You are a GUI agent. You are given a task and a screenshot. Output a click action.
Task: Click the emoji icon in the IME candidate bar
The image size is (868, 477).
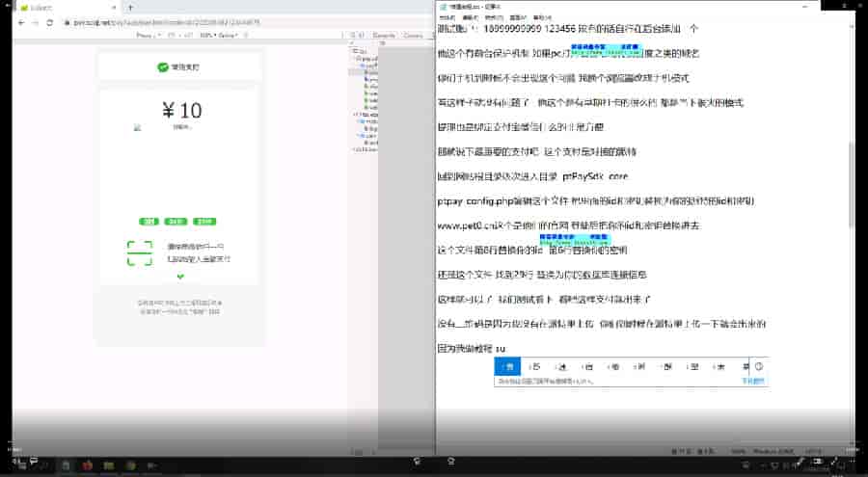[x=759, y=366]
